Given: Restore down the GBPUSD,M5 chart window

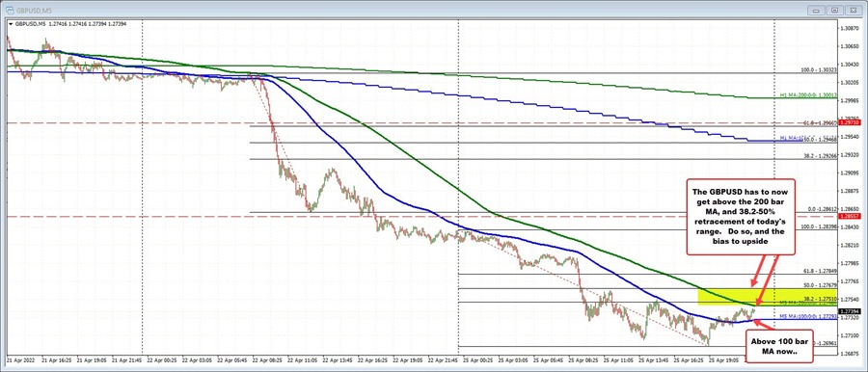Looking at the screenshot, I should (x=836, y=10).
